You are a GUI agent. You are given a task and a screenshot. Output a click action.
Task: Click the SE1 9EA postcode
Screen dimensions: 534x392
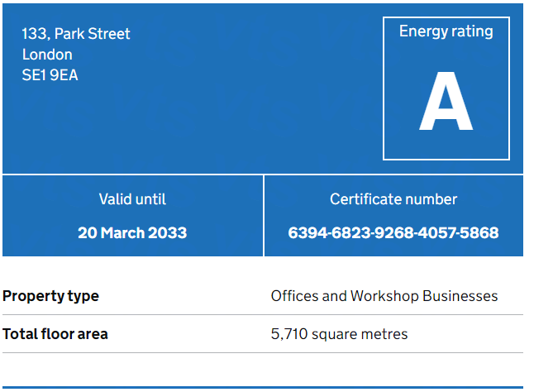point(50,75)
